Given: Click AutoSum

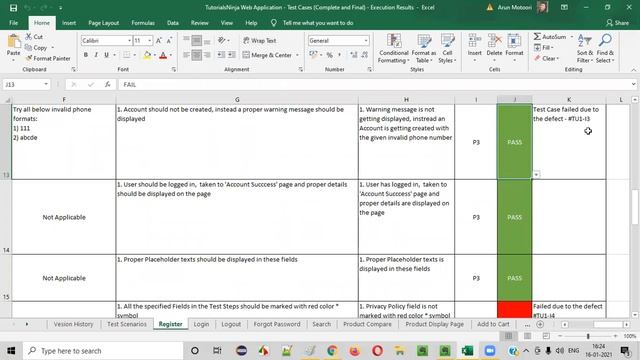Looking at the screenshot, I should (550, 37).
